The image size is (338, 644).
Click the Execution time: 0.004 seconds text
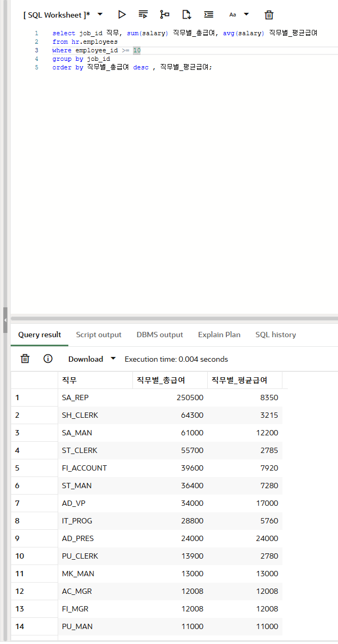tap(176, 359)
